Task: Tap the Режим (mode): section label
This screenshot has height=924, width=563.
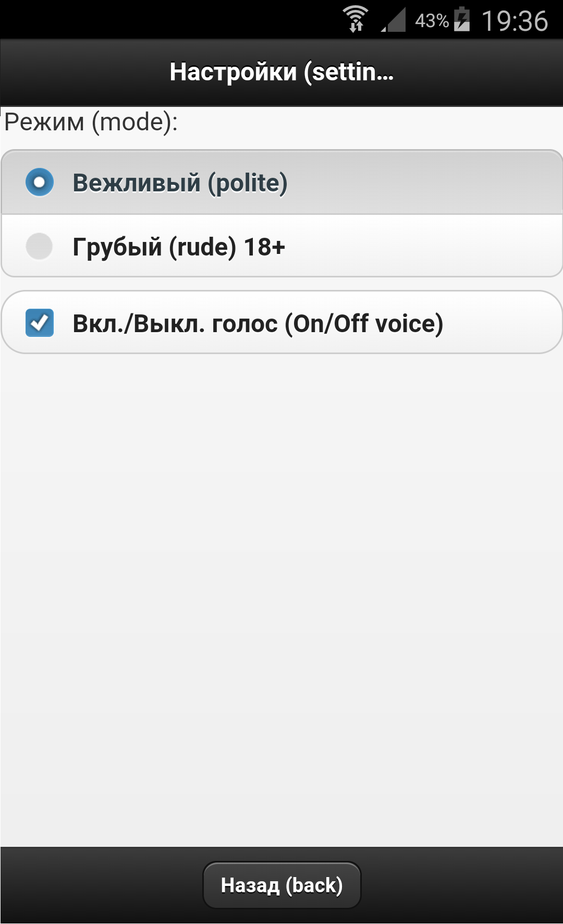Action: tap(91, 123)
